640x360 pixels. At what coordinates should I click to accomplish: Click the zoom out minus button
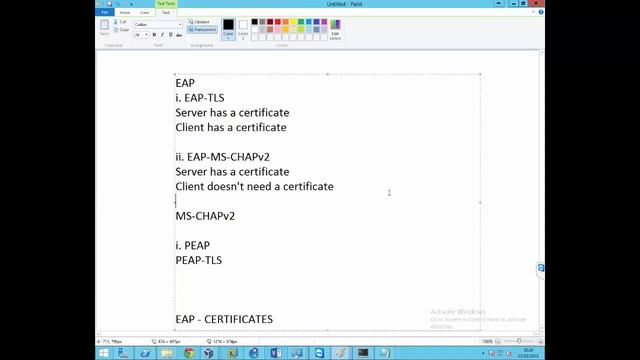pos(498,341)
